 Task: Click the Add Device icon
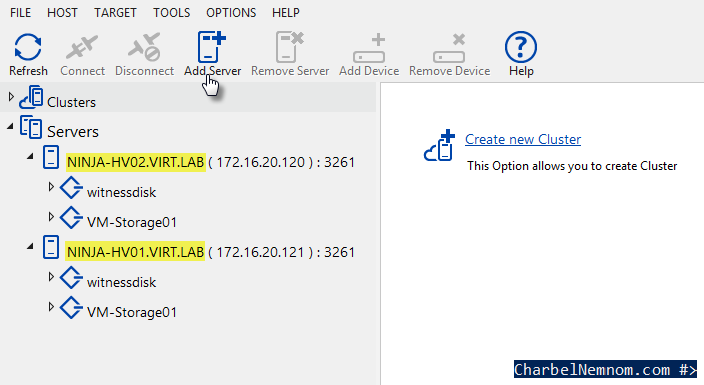(x=369, y=48)
